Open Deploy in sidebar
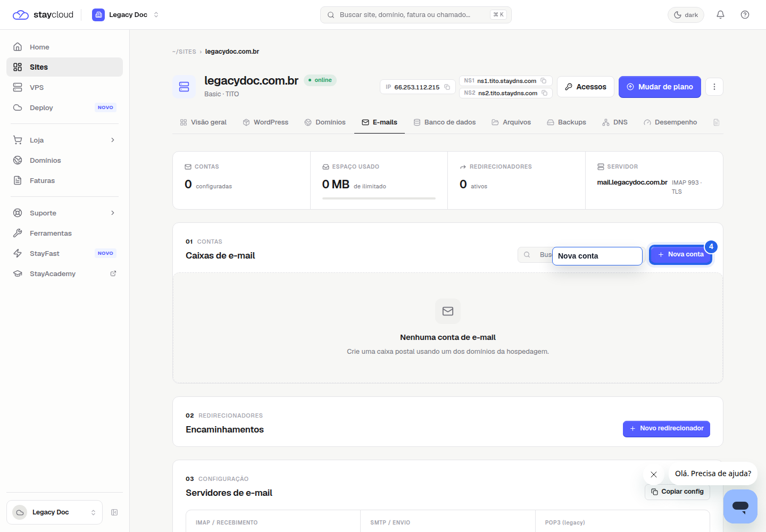The width and height of the screenshot is (766, 532). pyautogui.click(x=64, y=107)
